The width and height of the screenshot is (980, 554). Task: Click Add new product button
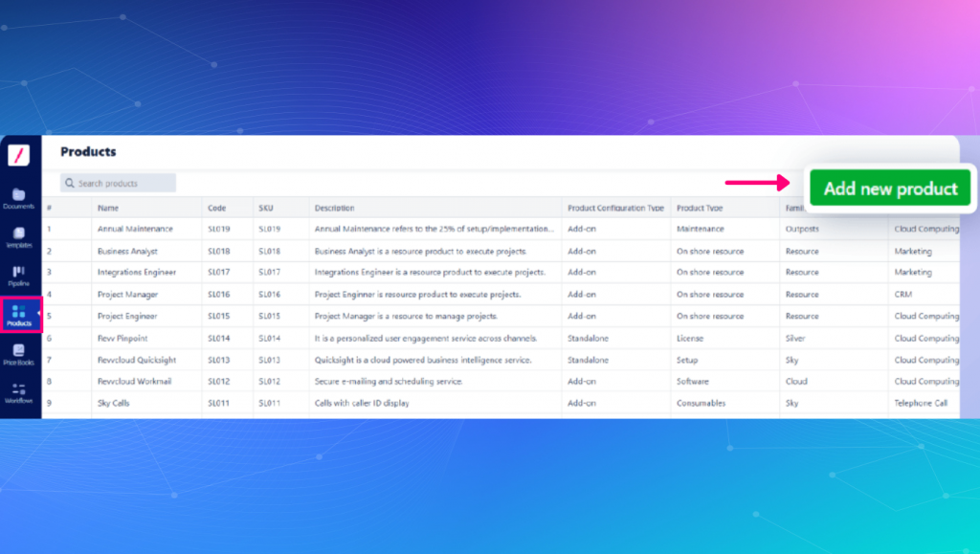(x=890, y=188)
